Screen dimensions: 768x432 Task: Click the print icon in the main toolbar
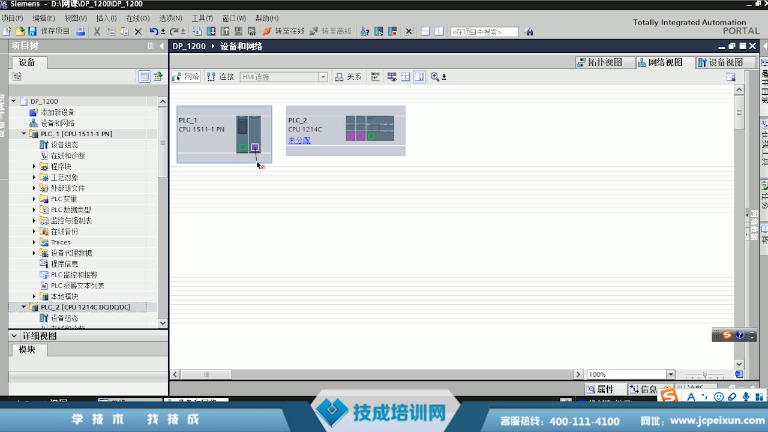click(x=81, y=31)
